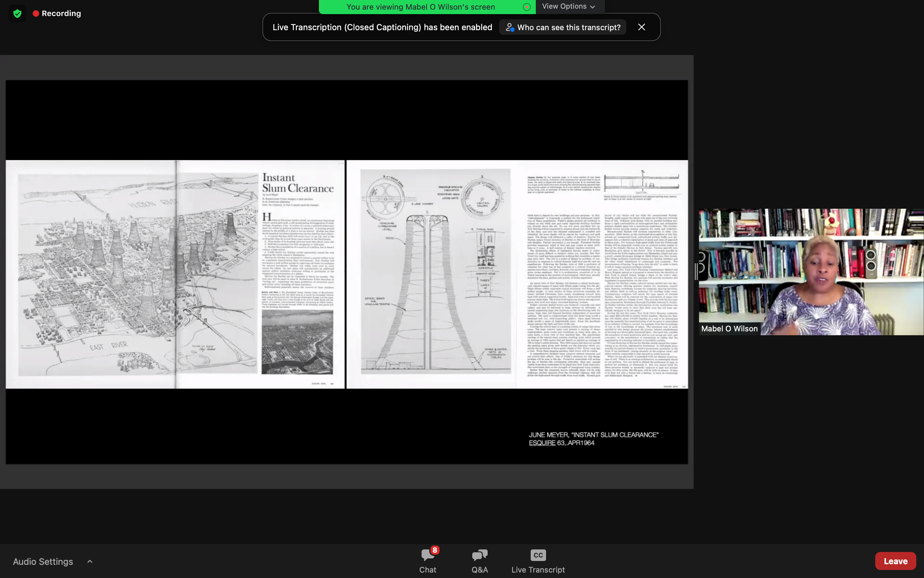The height and width of the screenshot is (578, 924).
Task: Open the View Options dropdown
Action: [569, 6]
